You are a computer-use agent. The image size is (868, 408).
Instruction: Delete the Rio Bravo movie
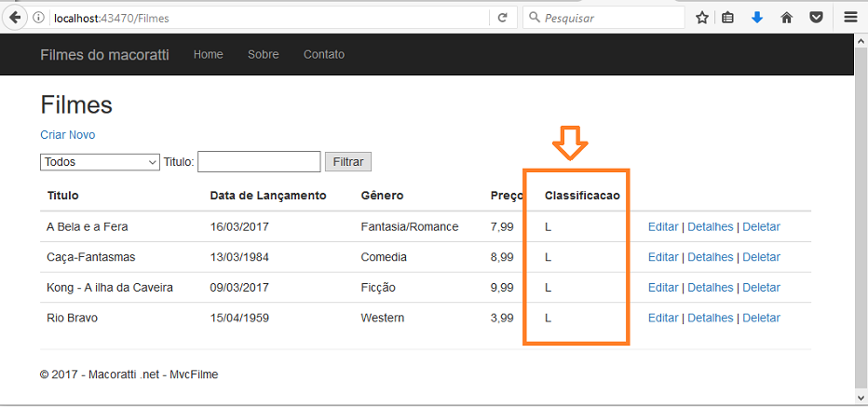[x=761, y=319]
